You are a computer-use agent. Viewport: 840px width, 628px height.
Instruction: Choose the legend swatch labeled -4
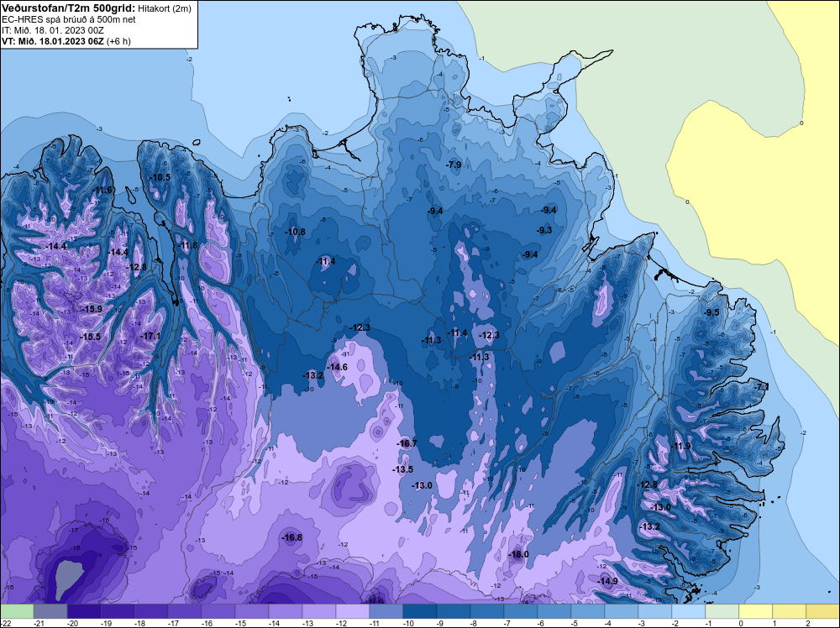[622, 611]
